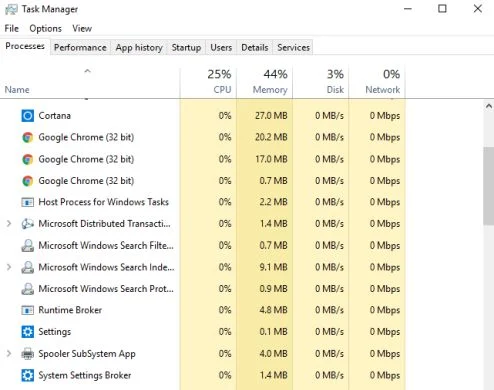Select the System Settings Broker name

(85, 375)
